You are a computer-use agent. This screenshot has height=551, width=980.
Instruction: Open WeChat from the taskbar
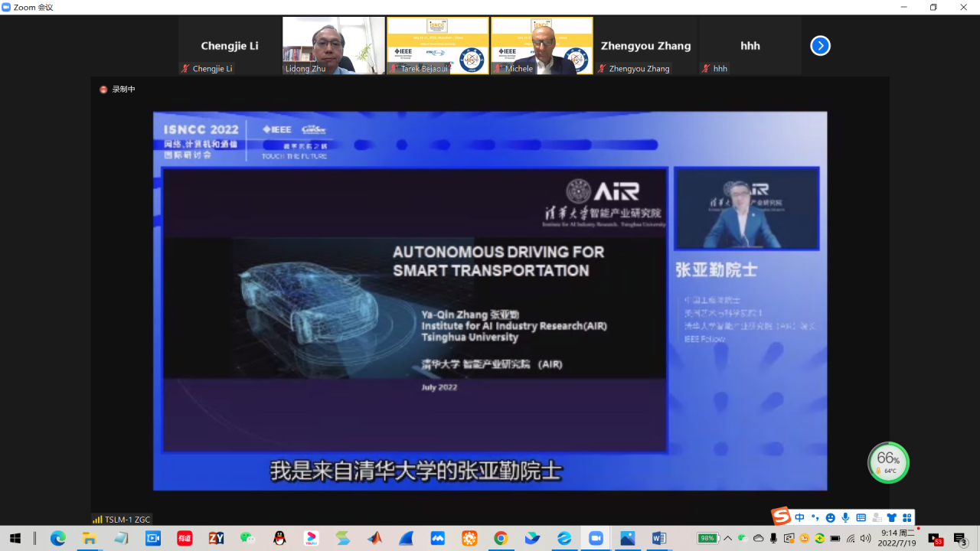247,538
